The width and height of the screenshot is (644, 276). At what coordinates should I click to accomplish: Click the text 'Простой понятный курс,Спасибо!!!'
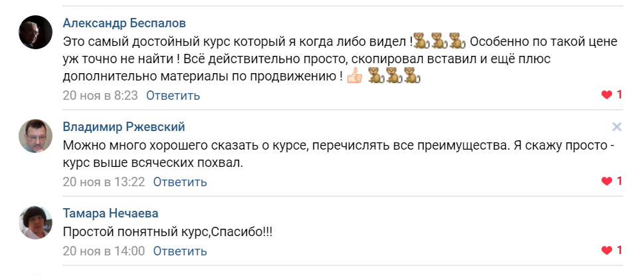click(x=167, y=232)
